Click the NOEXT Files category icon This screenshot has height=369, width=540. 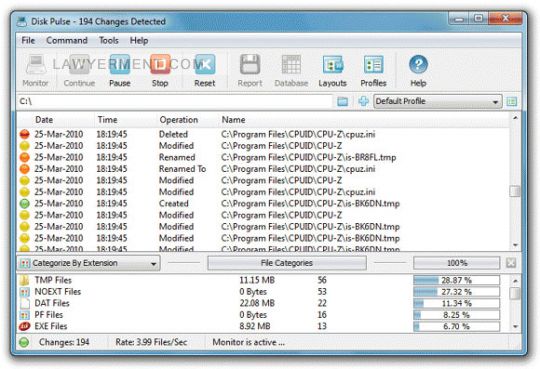coord(24,292)
